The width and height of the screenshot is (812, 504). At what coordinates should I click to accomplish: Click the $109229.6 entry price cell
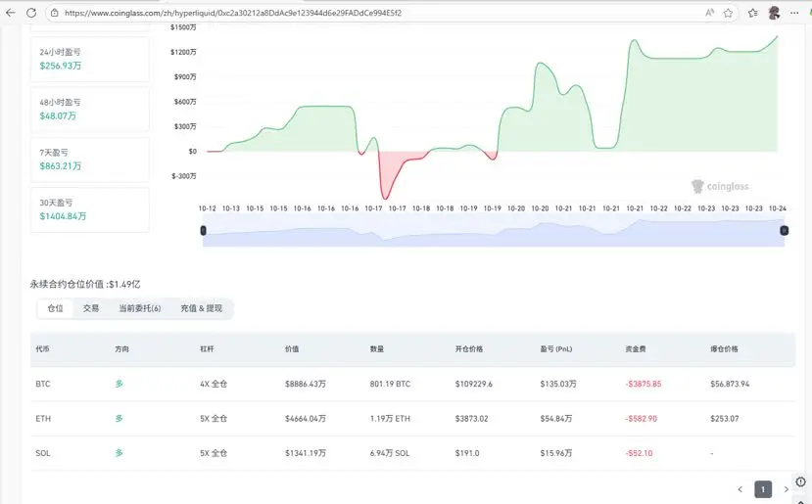[474, 384]
